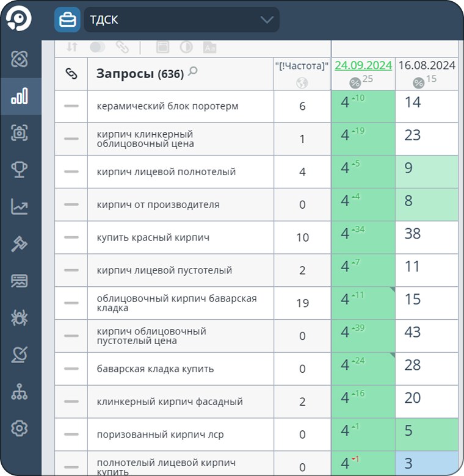Open the line graph analytics sidebar icon

tap(20, 207)
